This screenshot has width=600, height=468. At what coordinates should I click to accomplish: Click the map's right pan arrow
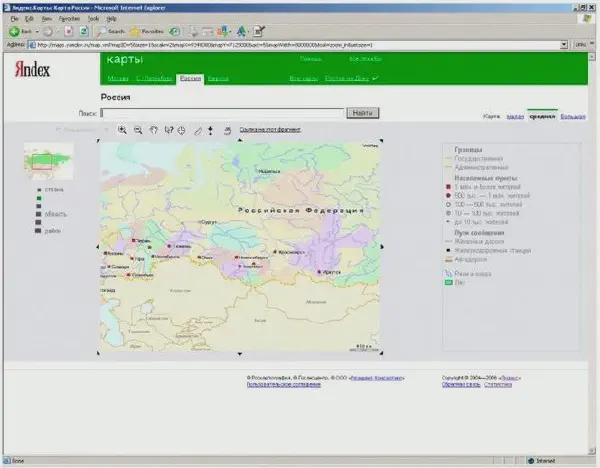click(384, 245)
